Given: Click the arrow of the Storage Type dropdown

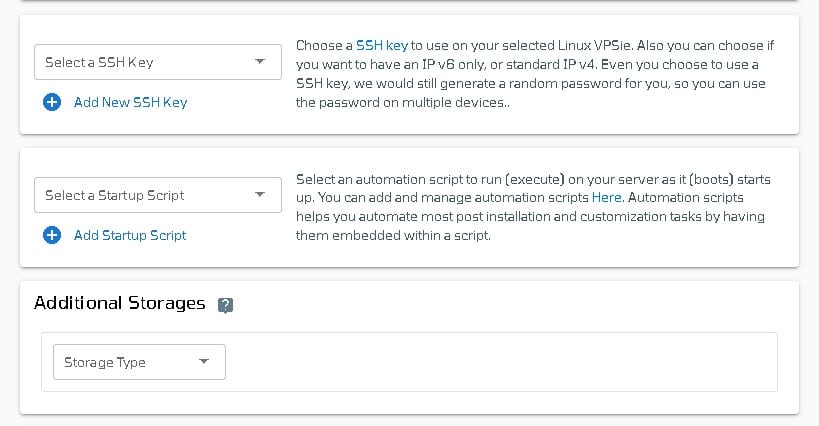Looking at the screenshot, I should pos(204,361).
